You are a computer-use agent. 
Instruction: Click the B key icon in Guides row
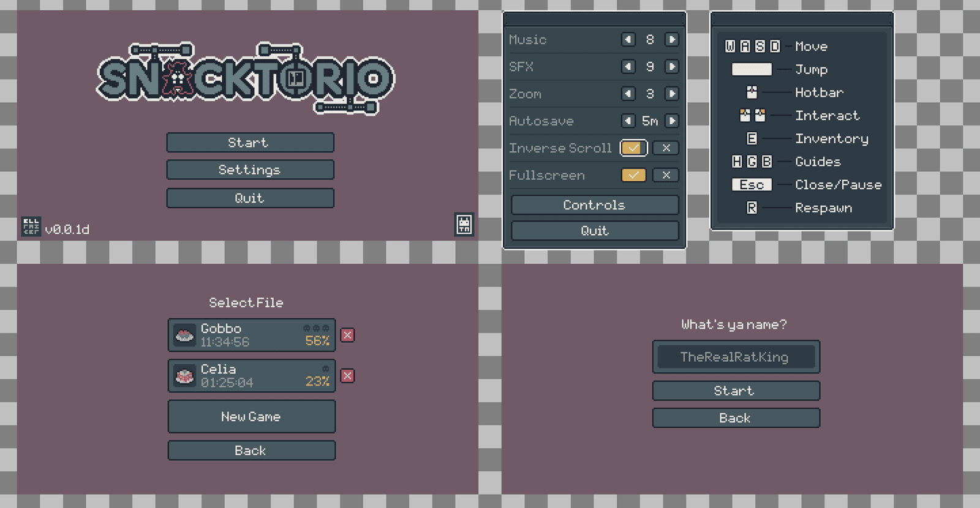pyautogui.click(x=767, y=162)
